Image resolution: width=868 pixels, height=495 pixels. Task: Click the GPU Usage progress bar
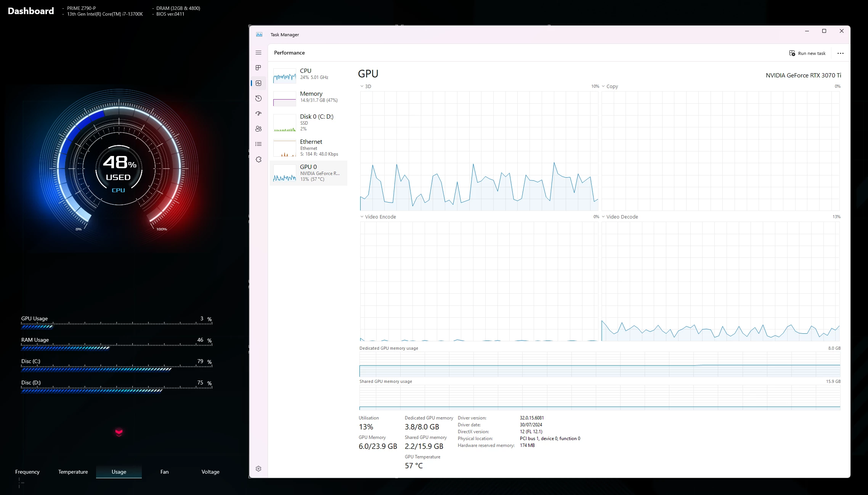point(116,326)
